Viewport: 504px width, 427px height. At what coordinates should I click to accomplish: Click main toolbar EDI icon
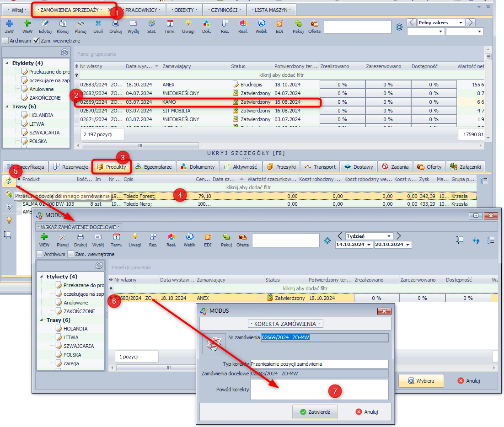pyautogui.click(x=279, y=23)
